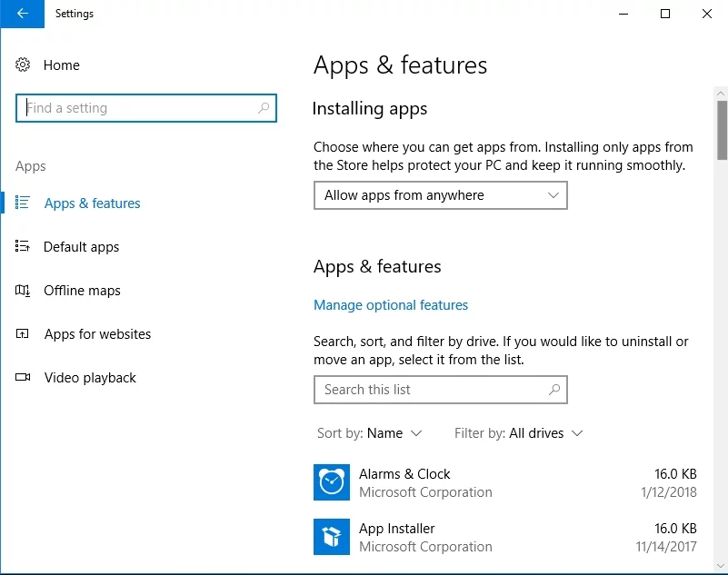Open the Manage optional features link
This screenshot has height=575, width=728.
[391, 305]
